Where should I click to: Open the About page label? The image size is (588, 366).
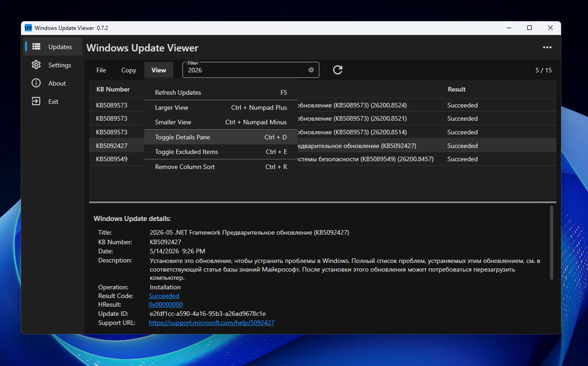tap(57, 83)
